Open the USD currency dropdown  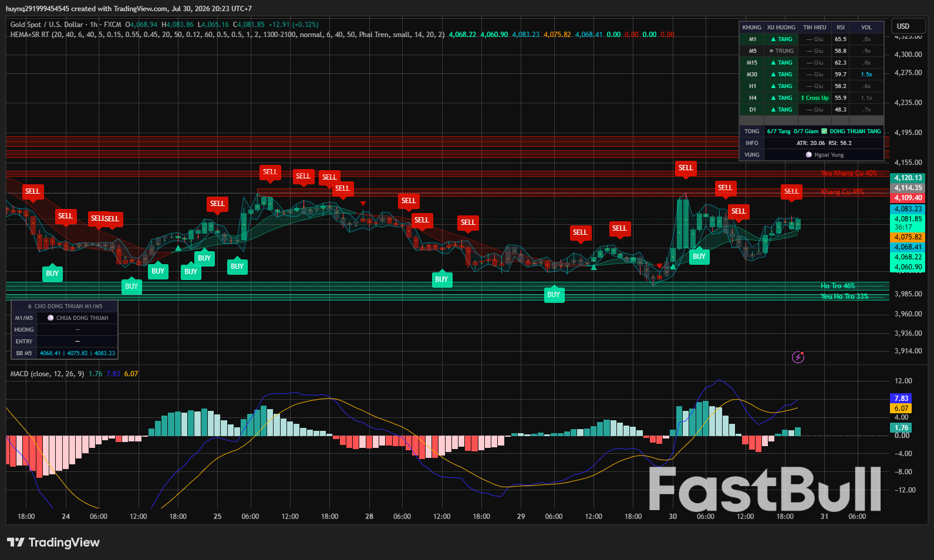[x=908, y=26]
